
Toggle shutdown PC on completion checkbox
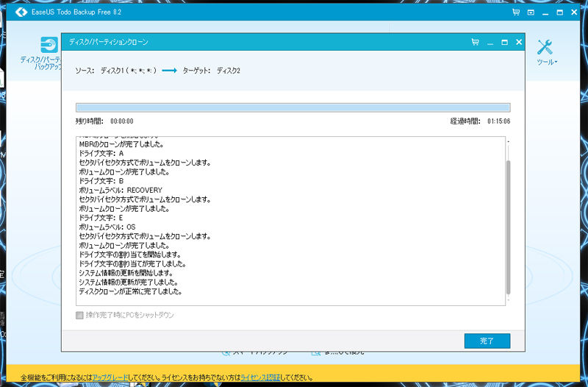point(79,316)
